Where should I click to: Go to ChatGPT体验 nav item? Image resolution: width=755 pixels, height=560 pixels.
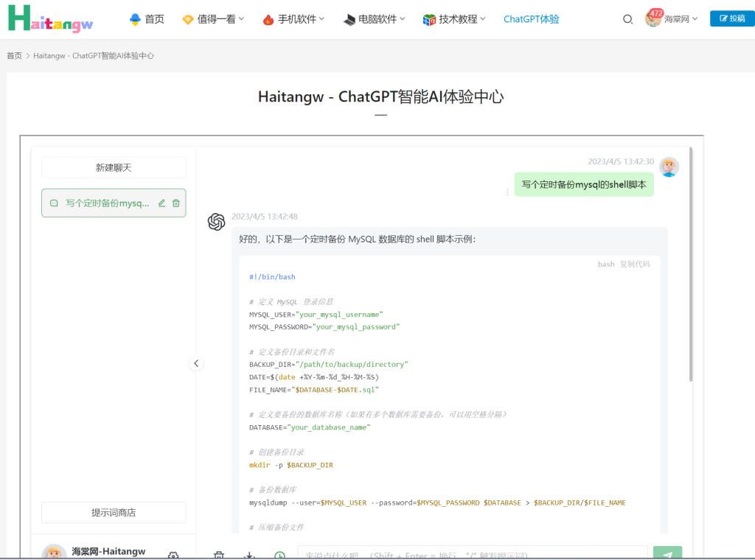pyautogui.click(x=531, y=19)
